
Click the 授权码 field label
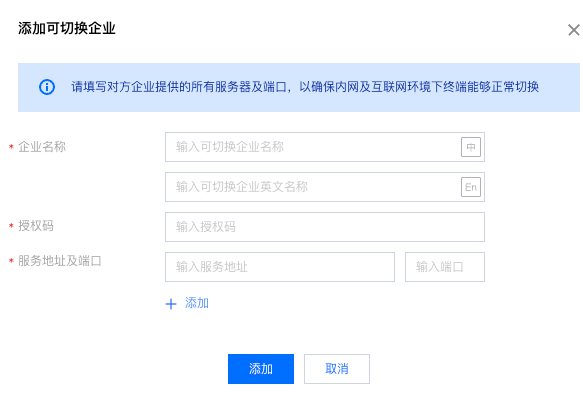coord(36,226)
